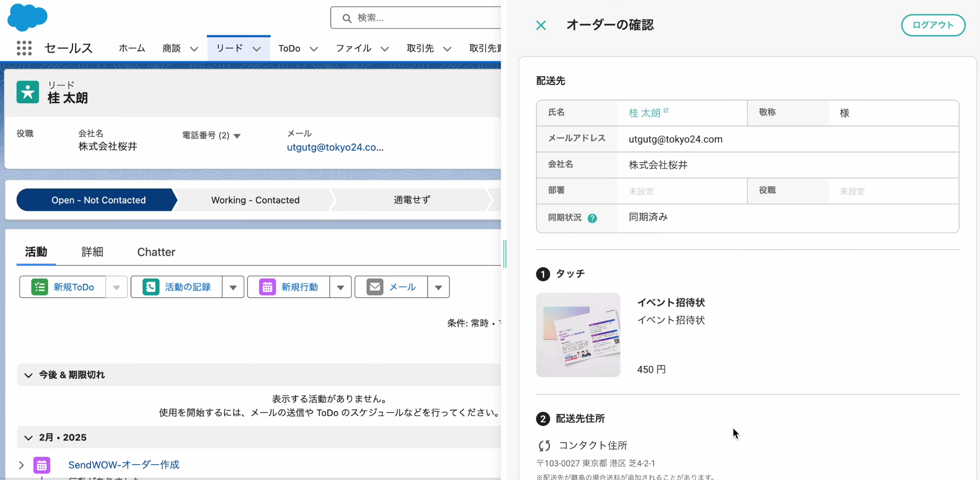Open the リード tab dropdown arrow

[255, 49]
